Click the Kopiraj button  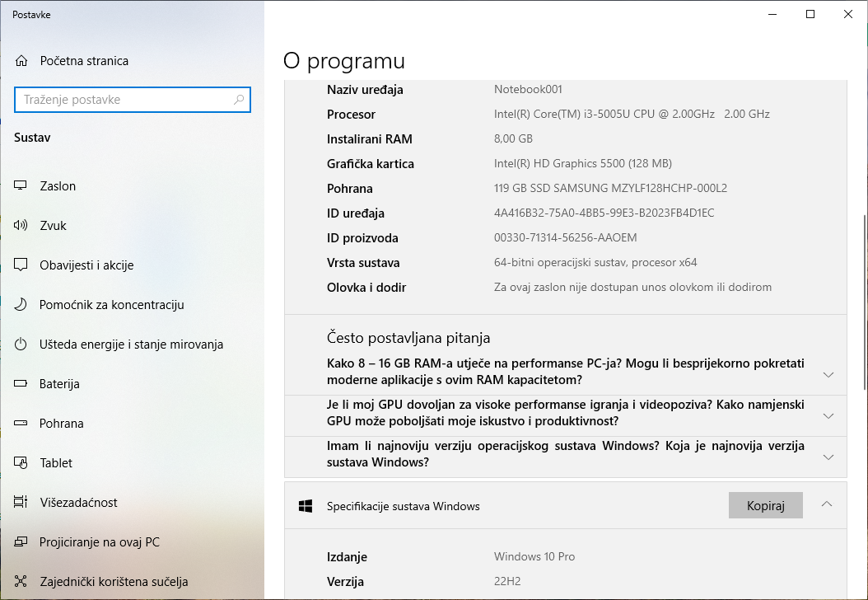[765, 505]
